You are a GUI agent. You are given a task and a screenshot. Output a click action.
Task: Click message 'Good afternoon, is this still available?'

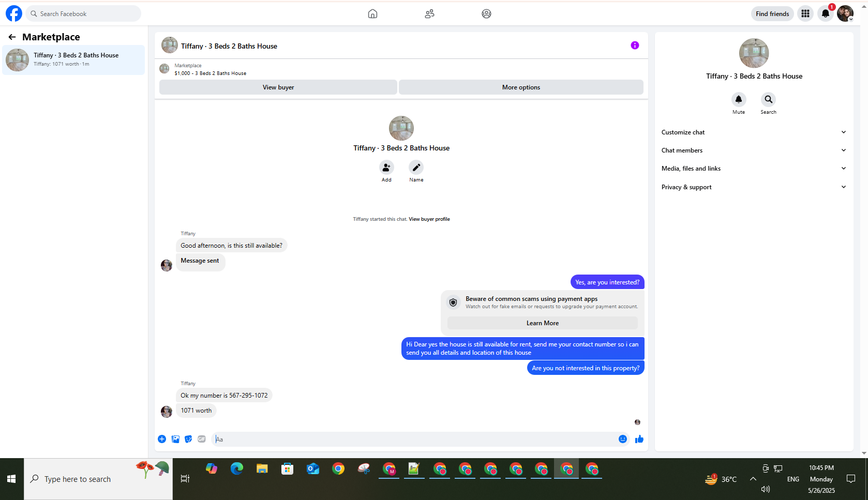tap(231, 246)
